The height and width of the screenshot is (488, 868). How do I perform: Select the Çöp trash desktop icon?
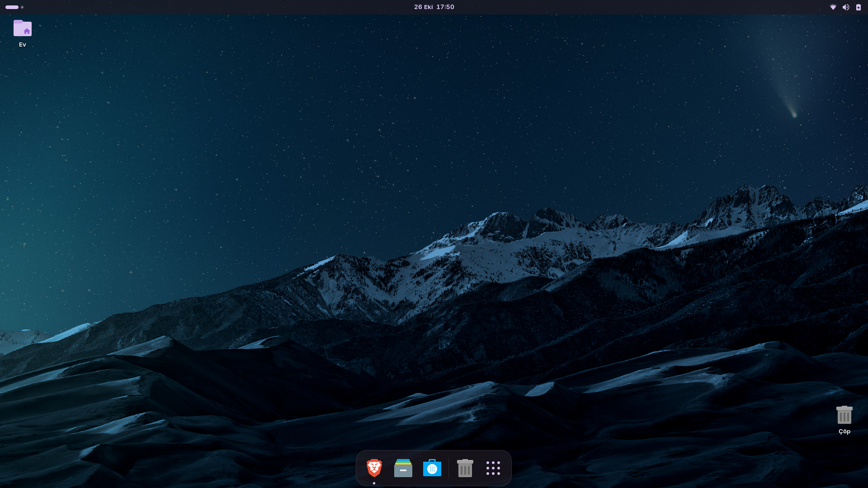click(x=844, y=420)
